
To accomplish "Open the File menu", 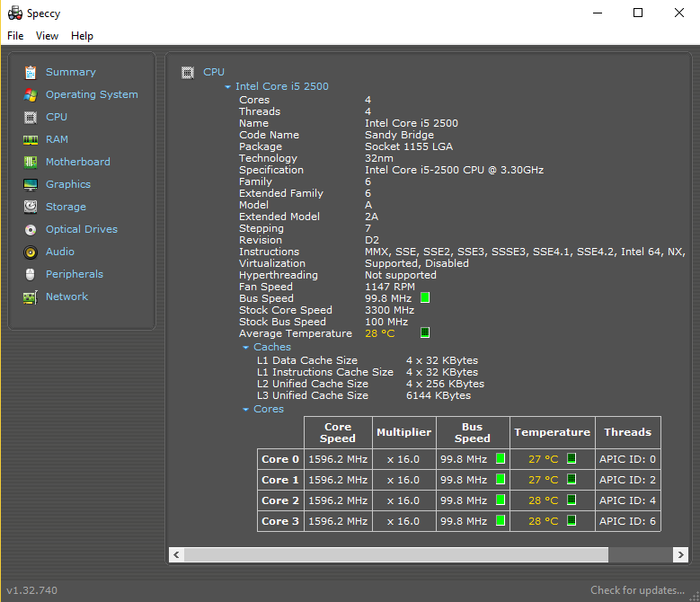I will point(15,36).
